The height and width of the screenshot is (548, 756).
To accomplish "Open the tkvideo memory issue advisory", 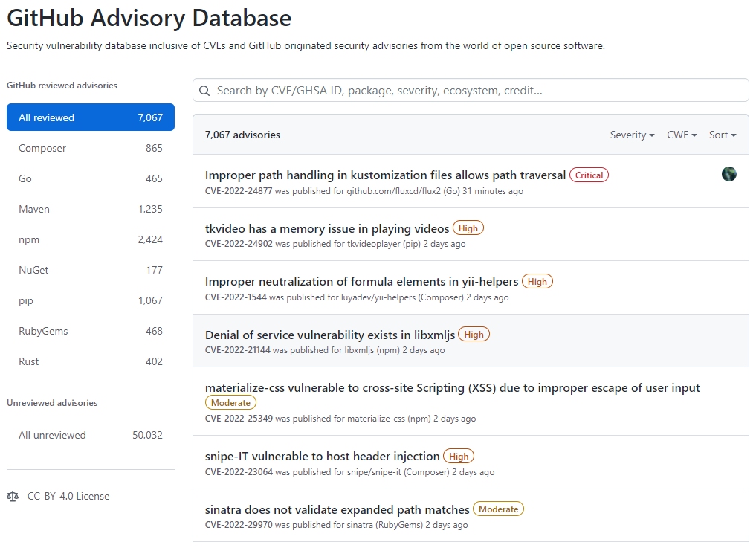I will (x=327, y=228).
